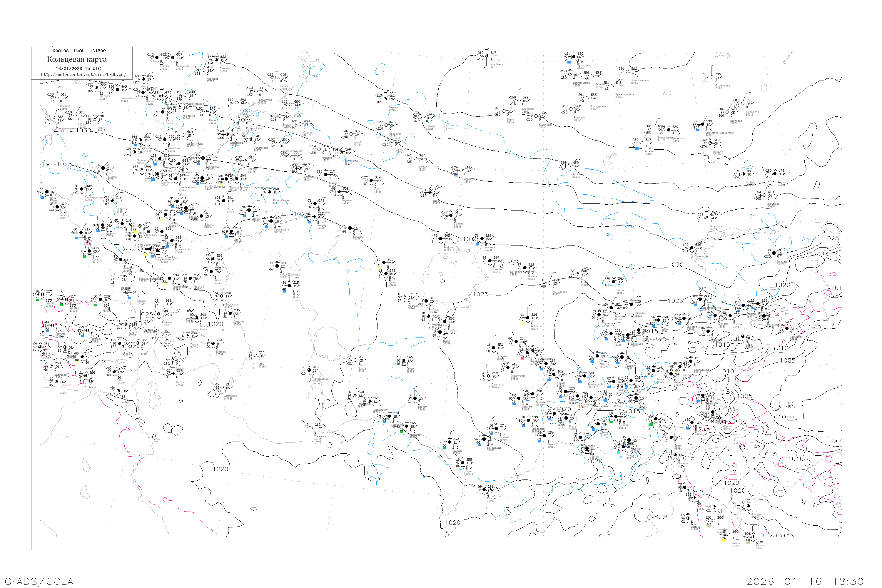Viewport: 882px width, 588px height.
Task: Click the QAOL98 UAOL 161500 header text
Action: pyautogui.click(x=79, y=51)
